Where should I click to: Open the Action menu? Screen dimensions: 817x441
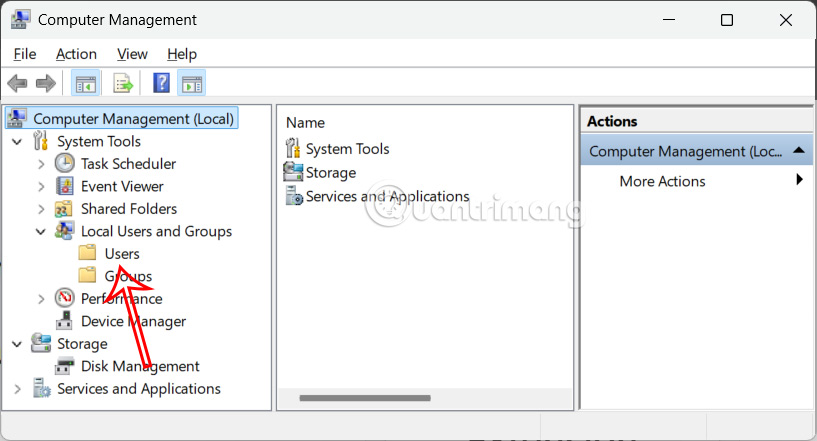(x=76, y=54)
